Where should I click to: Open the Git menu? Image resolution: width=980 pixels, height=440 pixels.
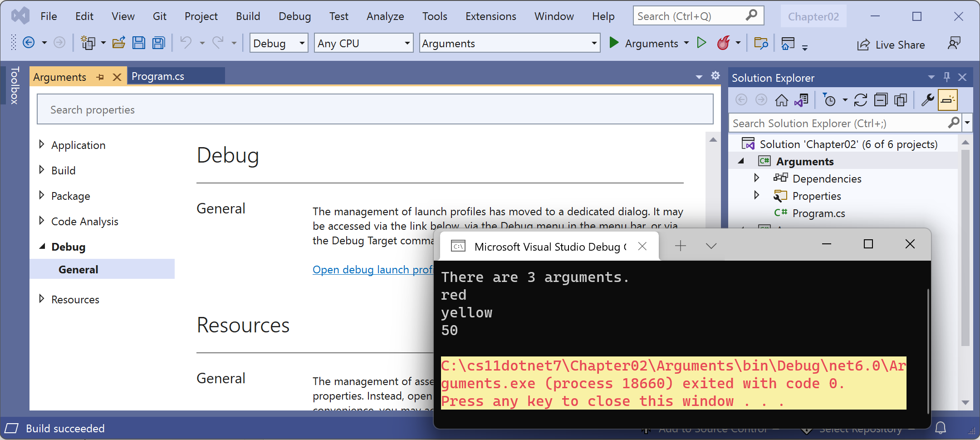[x=159, y=16]
